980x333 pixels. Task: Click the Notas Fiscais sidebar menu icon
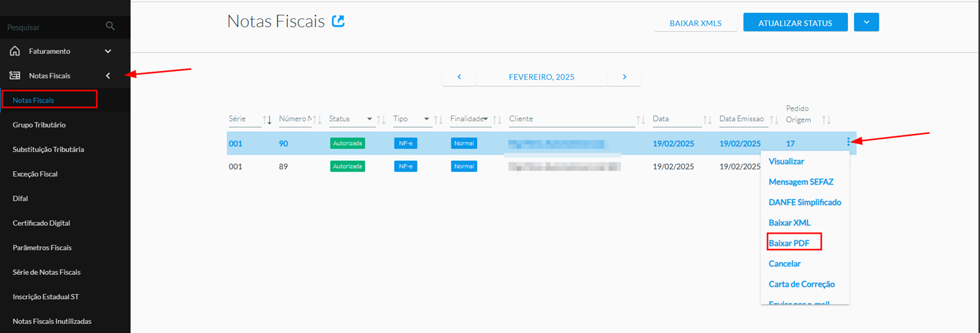pyautogui.click(x=14, y=76)
